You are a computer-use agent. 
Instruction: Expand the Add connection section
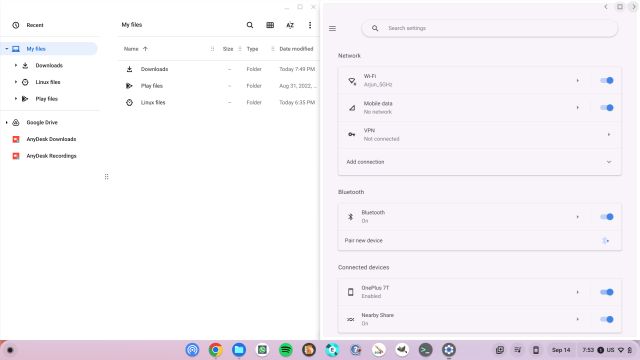pyautogui.click(x=609, y=162)
